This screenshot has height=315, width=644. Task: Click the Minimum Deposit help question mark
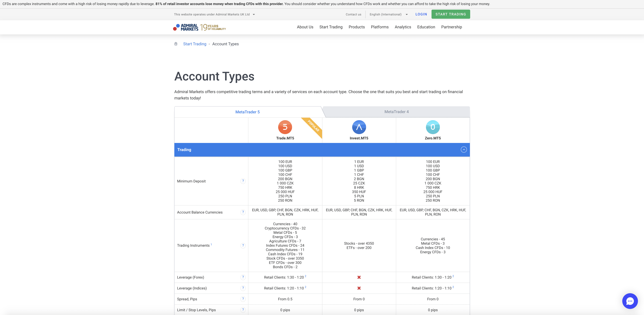243,181
